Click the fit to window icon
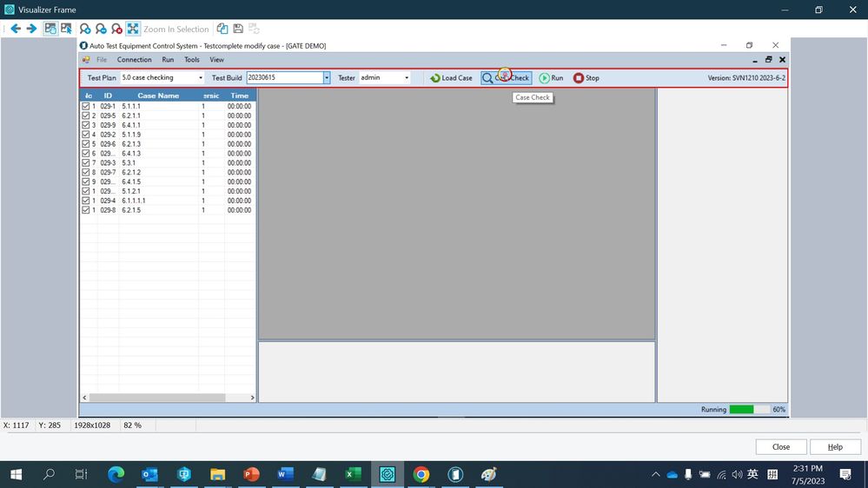Screen dimensions: 868x488 pos(132,29)
